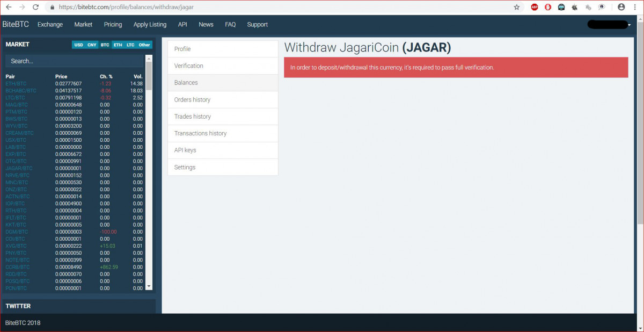
Task: Select the BTC market tab
Action: pyautogui.click(x=105, y=45)
